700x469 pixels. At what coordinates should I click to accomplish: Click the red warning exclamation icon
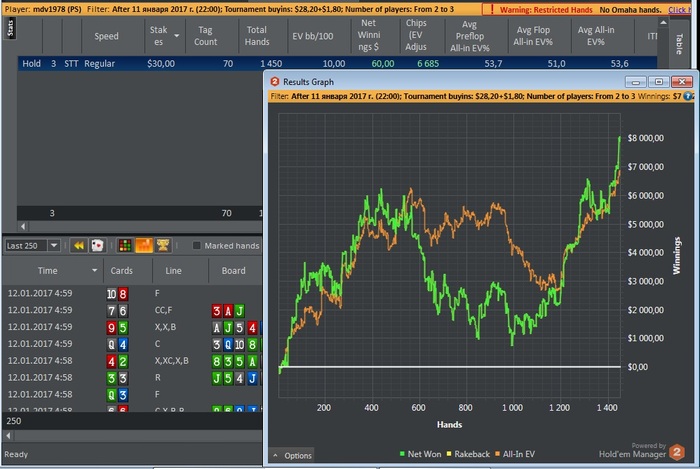[492, 9]
